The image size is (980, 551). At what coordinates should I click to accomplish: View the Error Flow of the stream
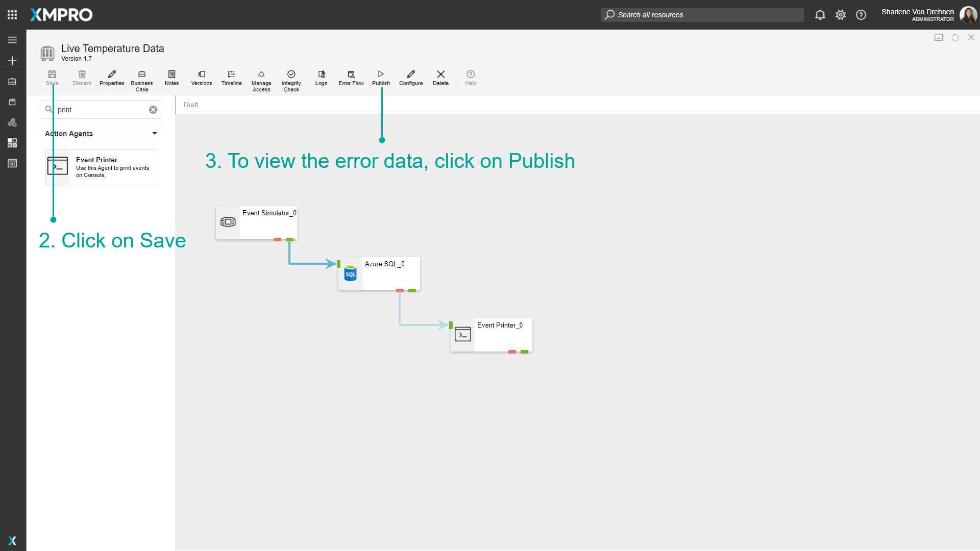click(x=351, y=78)
